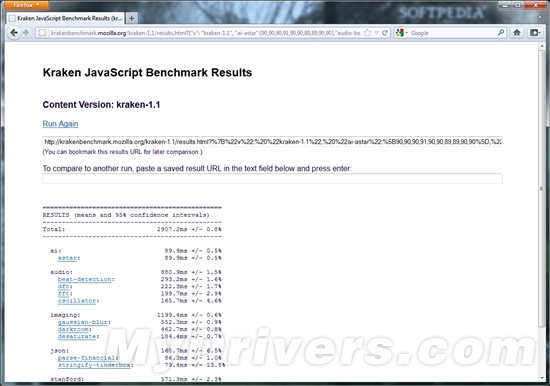Click the search magnifier icon
550x386 pixels.
point(501,33)
